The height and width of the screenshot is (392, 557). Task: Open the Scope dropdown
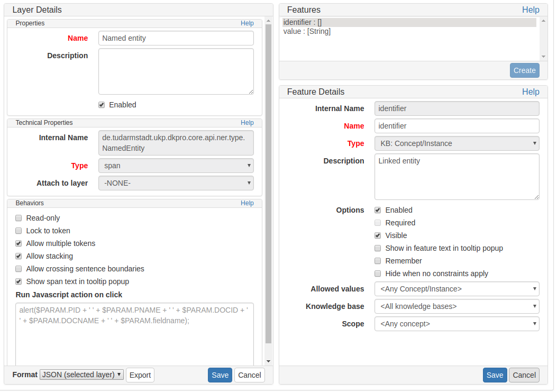[456, 324]
